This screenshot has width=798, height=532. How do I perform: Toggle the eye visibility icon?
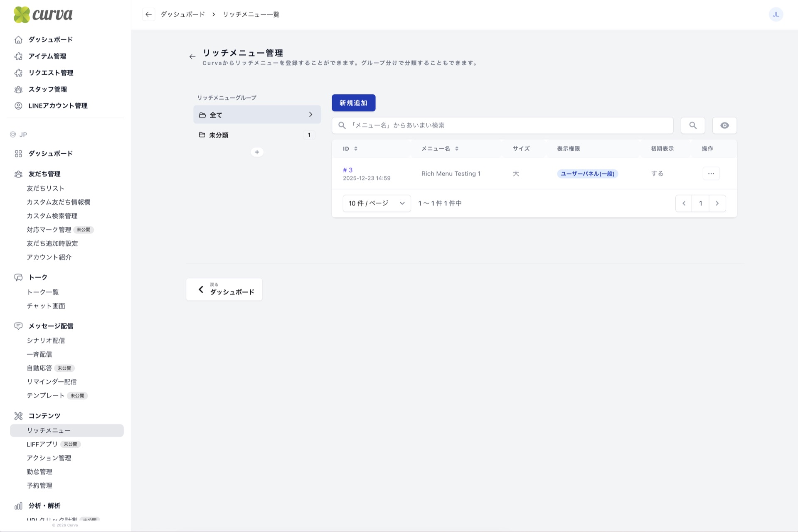point(724,125)
